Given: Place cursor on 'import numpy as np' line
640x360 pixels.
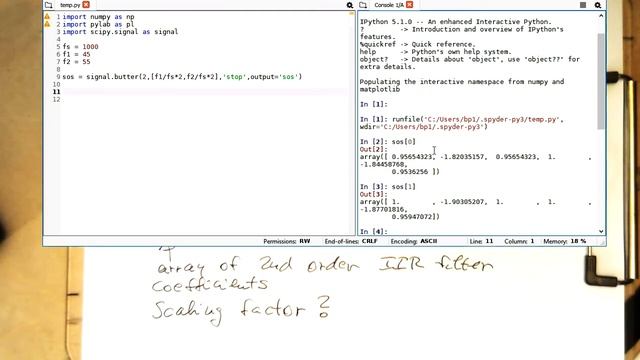Looking at the screenshot, I should 98,17.
